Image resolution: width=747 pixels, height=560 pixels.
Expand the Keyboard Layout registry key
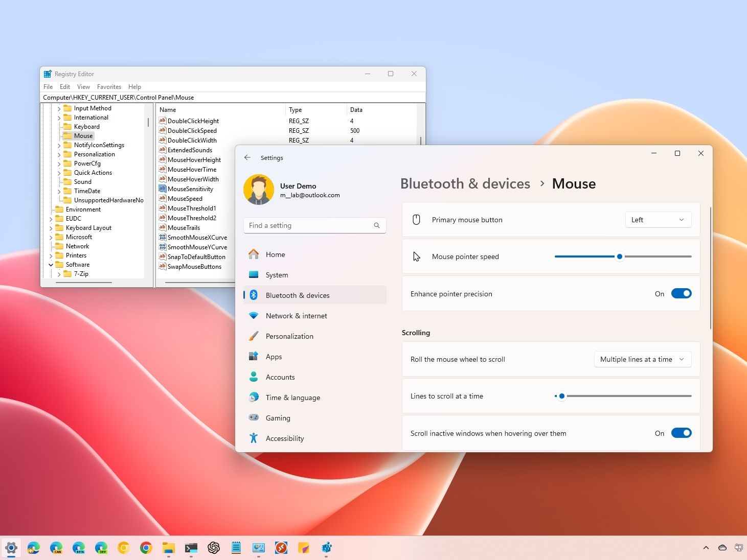click(x=51, y=228)
